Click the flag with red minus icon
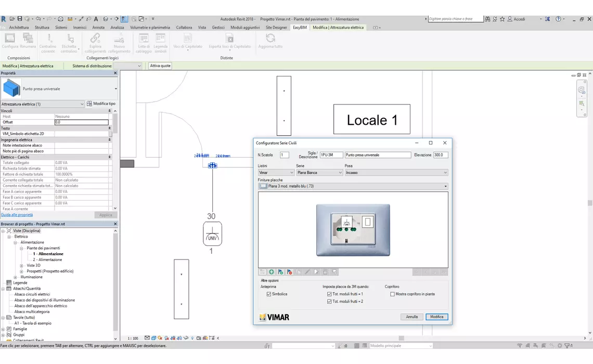The height and width of the screenshot is (364, 593). tap(290, 272)
